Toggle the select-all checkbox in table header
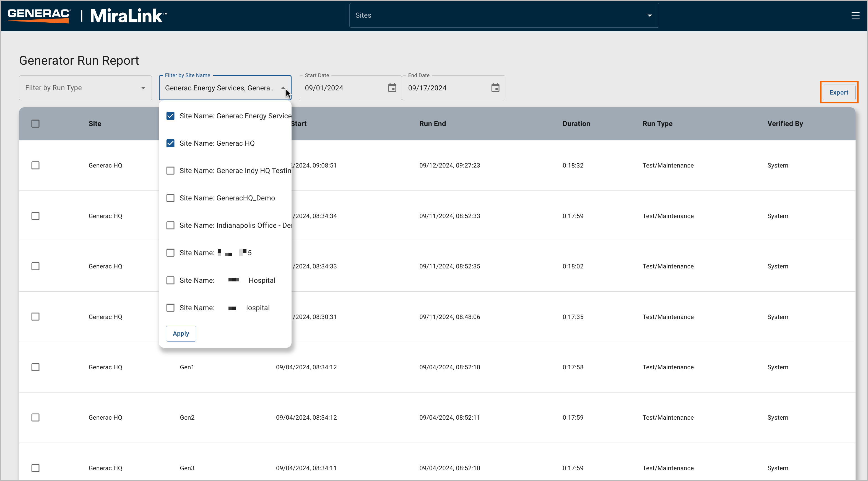This screenshot has width=868, height=481. pos(35,124)
